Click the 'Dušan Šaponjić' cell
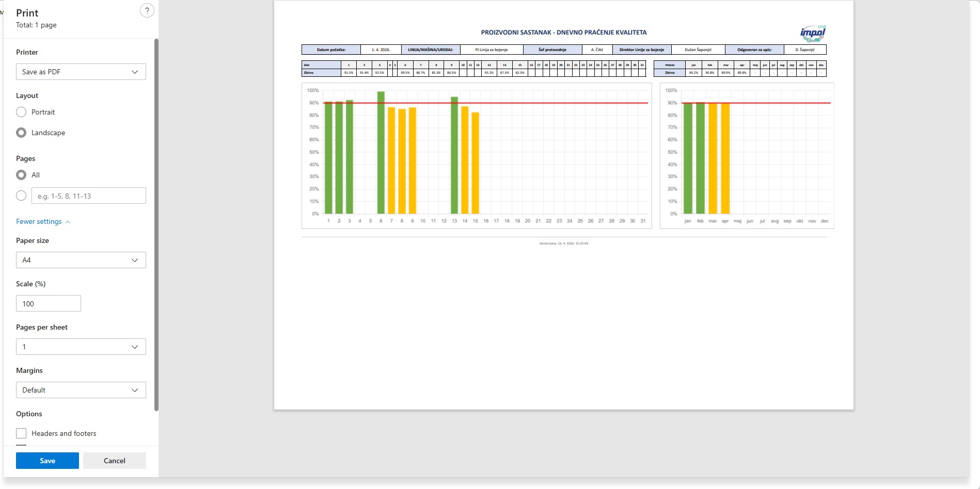The image size is (980, 489). [698, 50]
